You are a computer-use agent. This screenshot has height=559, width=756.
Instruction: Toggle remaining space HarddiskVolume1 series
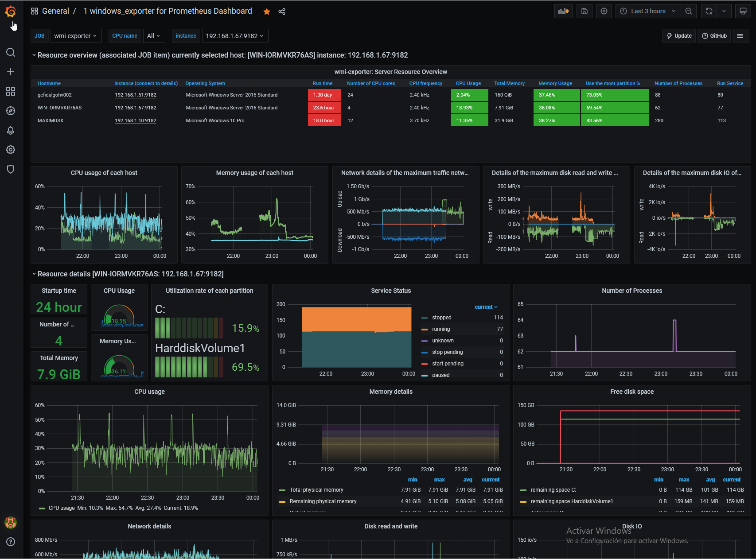pos(572,501)
